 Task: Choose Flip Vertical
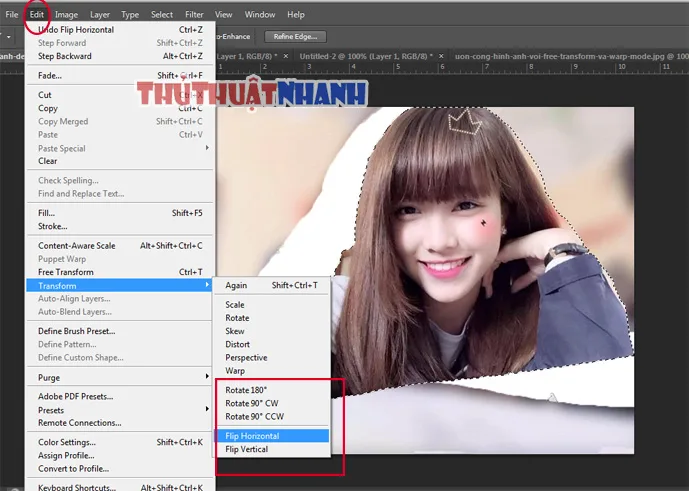tap(272, 449)
